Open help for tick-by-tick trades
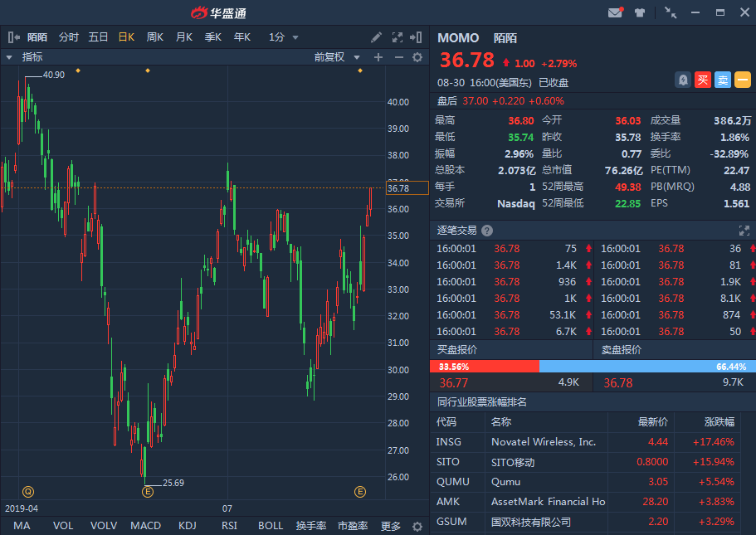The image size is (756, 535). tap(487, 231)
